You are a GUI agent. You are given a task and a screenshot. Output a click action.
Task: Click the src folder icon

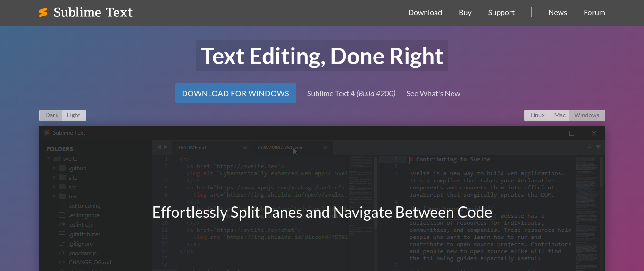coord(62,187)
